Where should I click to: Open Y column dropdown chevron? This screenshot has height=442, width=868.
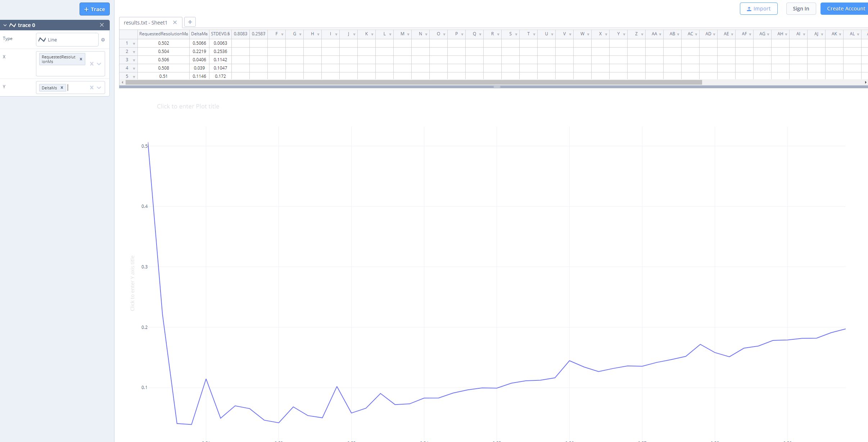(x=99, y=88)
